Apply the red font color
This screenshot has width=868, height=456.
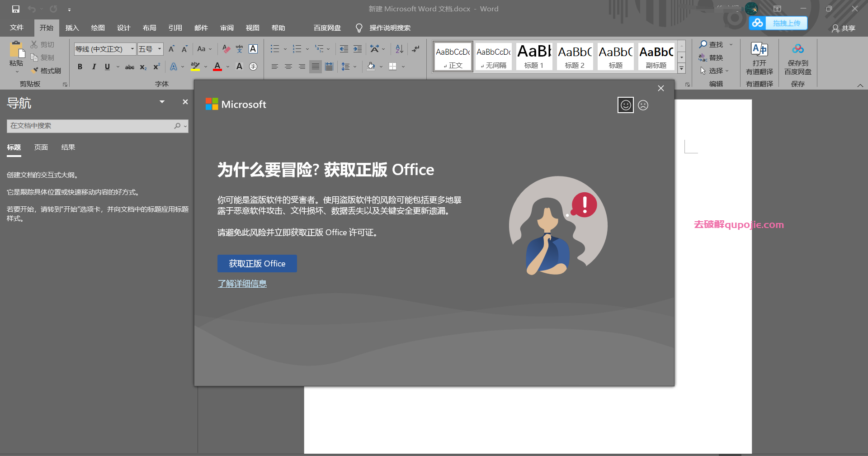point(217,66)
